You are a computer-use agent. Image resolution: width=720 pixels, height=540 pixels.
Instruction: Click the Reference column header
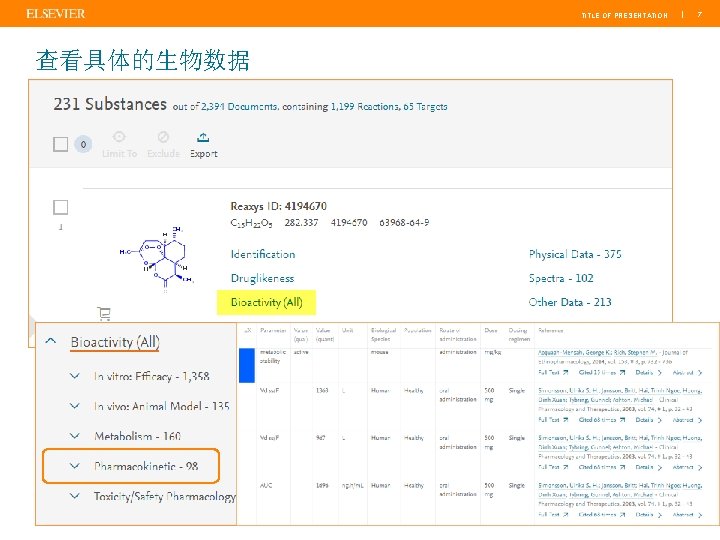551,330
